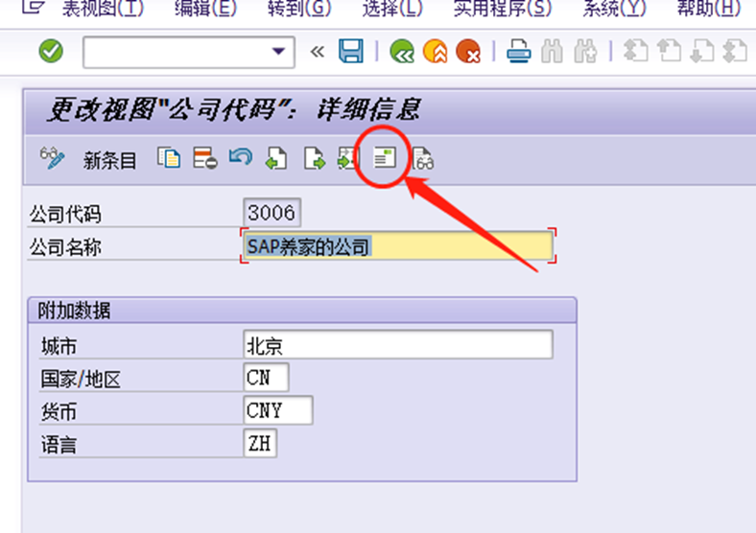
Task: Click the Delete entry icon
Action: coord(205,158)
